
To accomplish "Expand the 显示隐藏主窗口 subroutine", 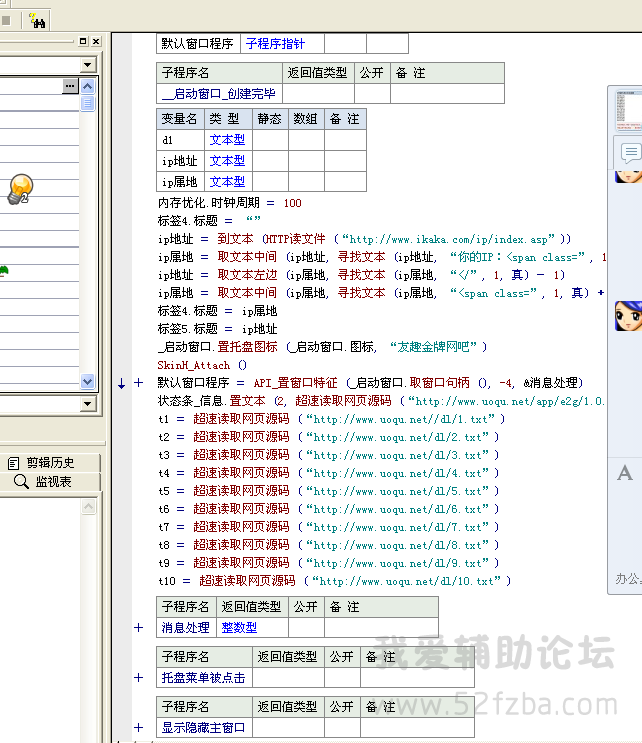I will tap(139, 727).
